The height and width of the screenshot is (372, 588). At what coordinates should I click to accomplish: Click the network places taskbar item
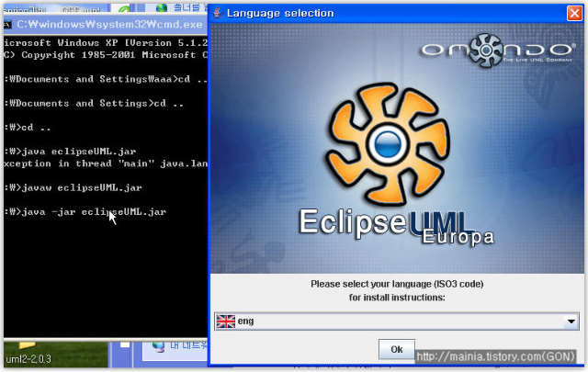(x=179, y=345)
